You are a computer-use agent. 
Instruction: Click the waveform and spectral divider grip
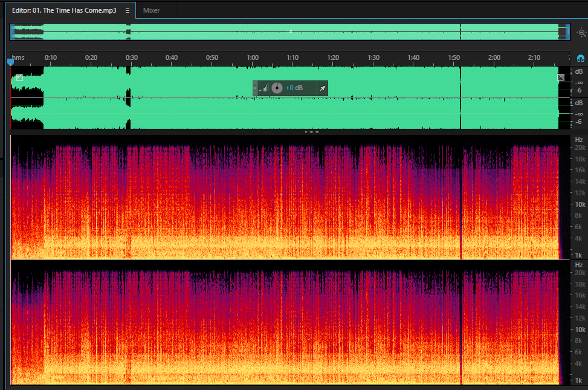(x=312, y=132)
